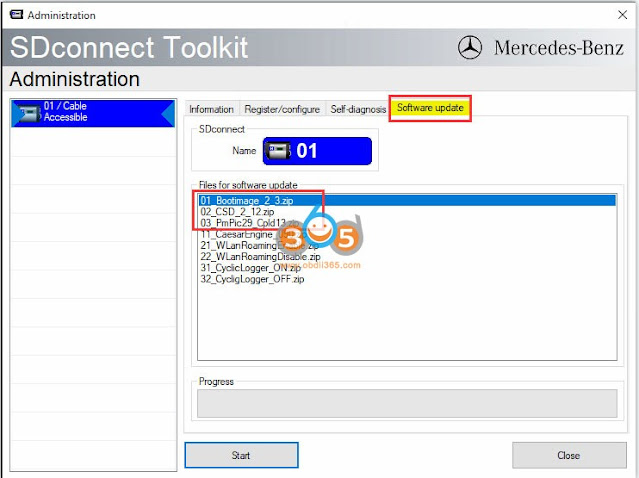Open the Self-diagnosis tab
639x478 pixels.
[358, 109]
